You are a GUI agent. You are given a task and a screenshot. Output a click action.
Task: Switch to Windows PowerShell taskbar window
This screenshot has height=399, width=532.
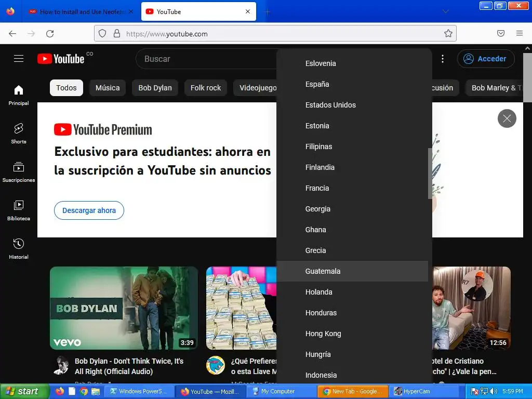pyautogui.click(x=139, y=391)
